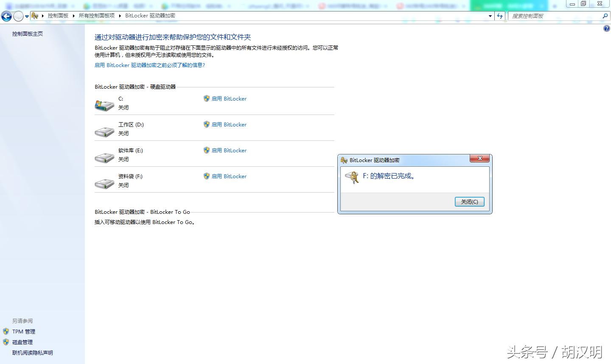This screenshot has height=364, width=611.
Task: Click the search magnifier icon
Action: [x=605, y=16]
